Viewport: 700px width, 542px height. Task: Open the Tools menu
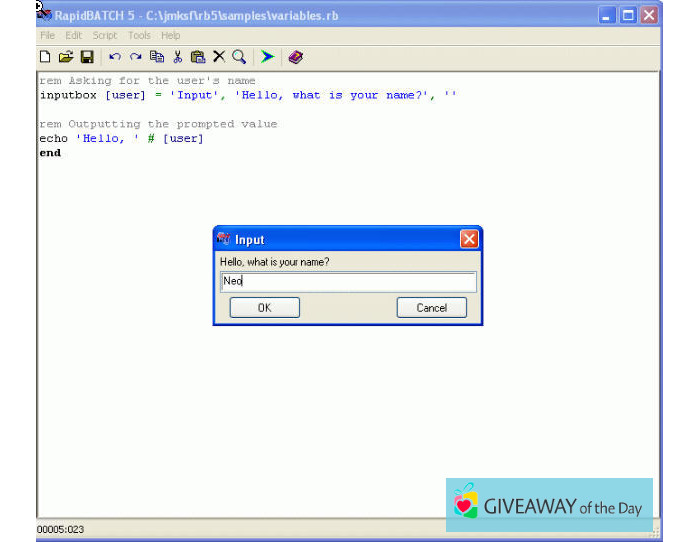[139, 35]
